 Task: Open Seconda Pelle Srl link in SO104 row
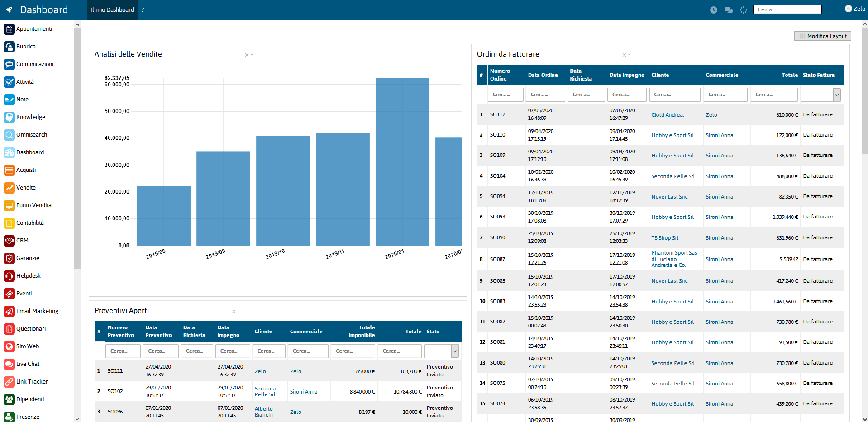pyautogui.click(x=673, y=176)
